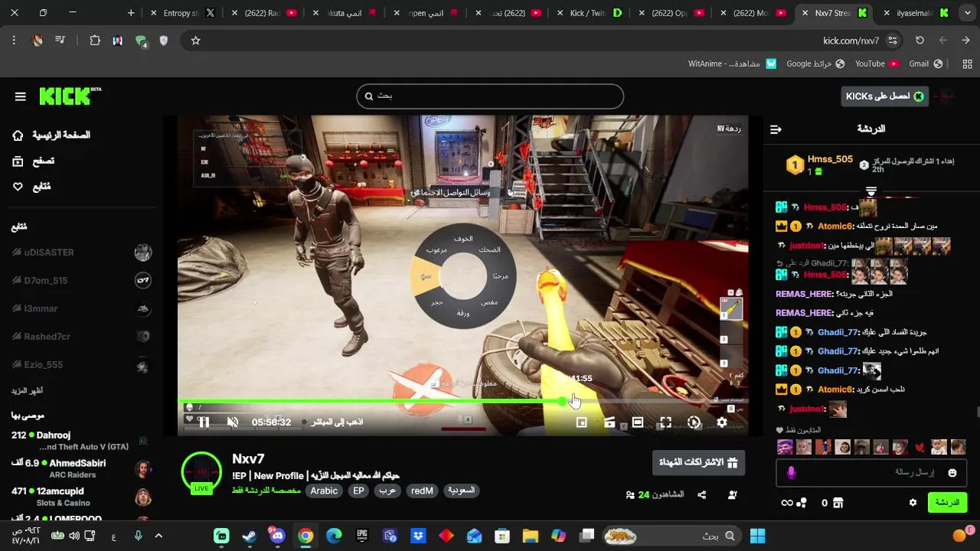980x551 pixels.
Task: Switch to the Entropy browser tab
Action: coord(181,13)
